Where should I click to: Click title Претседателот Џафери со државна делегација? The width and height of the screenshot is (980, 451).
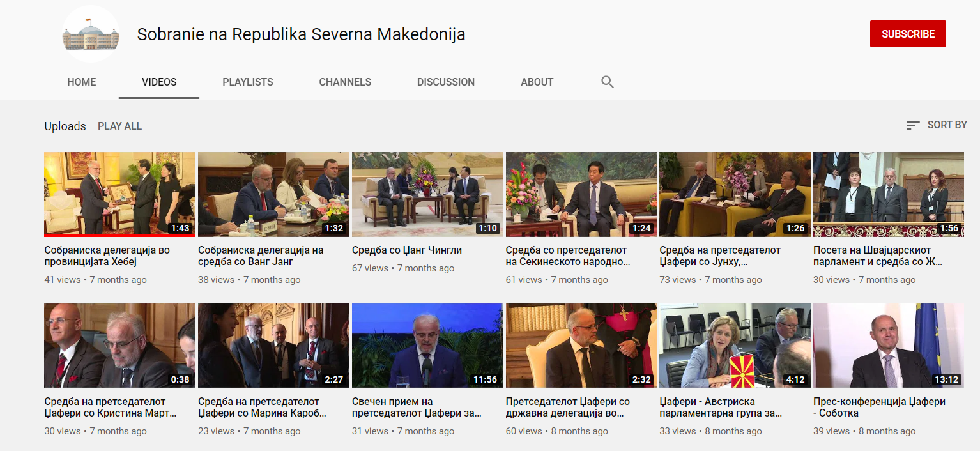(568, 407)
